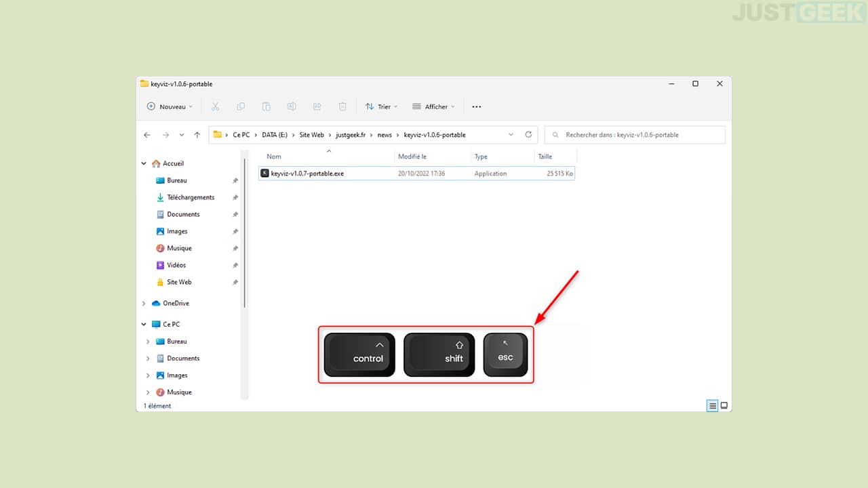Click the Delete trash icon
This screenshot has height=488, width=868.
click(342, 106)
